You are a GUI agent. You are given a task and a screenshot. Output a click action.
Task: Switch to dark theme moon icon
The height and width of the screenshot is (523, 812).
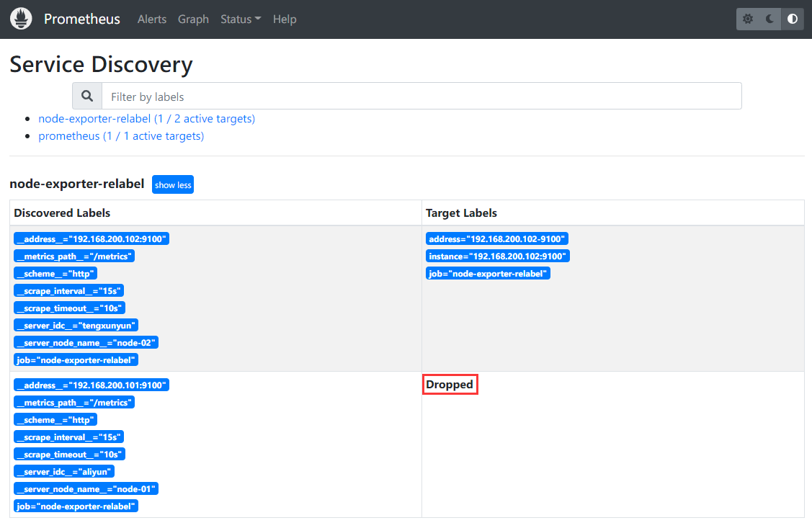(770, 19)
